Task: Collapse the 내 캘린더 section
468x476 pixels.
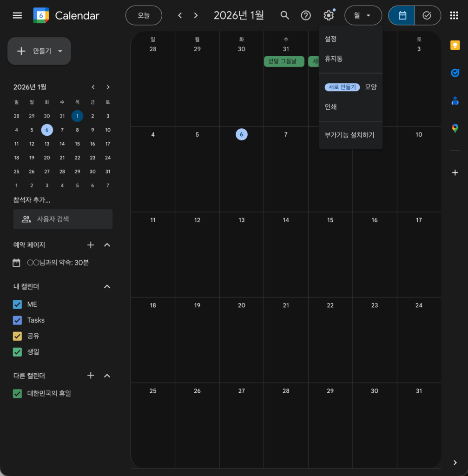Action: point(107,287)
